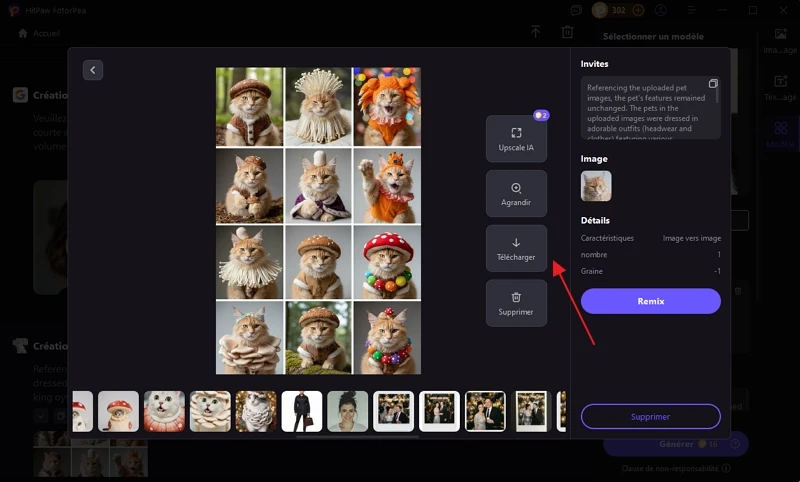
Task: Click the back arrow button in preview
Action: pyautogui.click(x=93, y=70)
